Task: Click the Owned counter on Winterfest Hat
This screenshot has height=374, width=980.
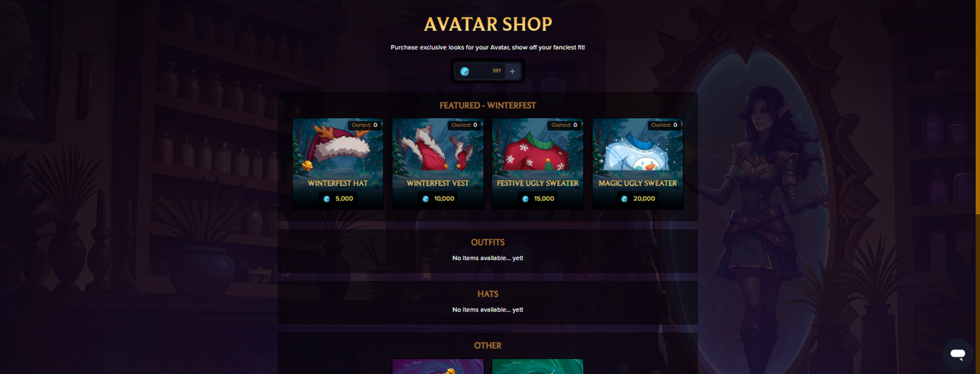Action: (x=364, y=125)
